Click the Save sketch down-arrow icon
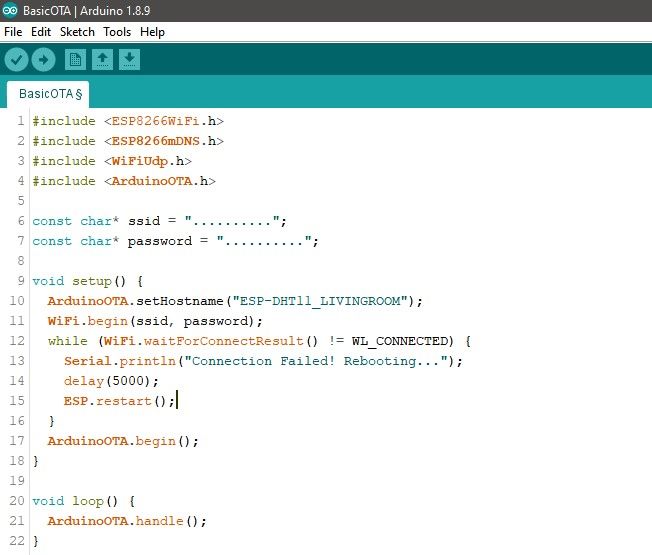Screen dimensions: 652x555 pyautogui.click(x=129, y=59)
